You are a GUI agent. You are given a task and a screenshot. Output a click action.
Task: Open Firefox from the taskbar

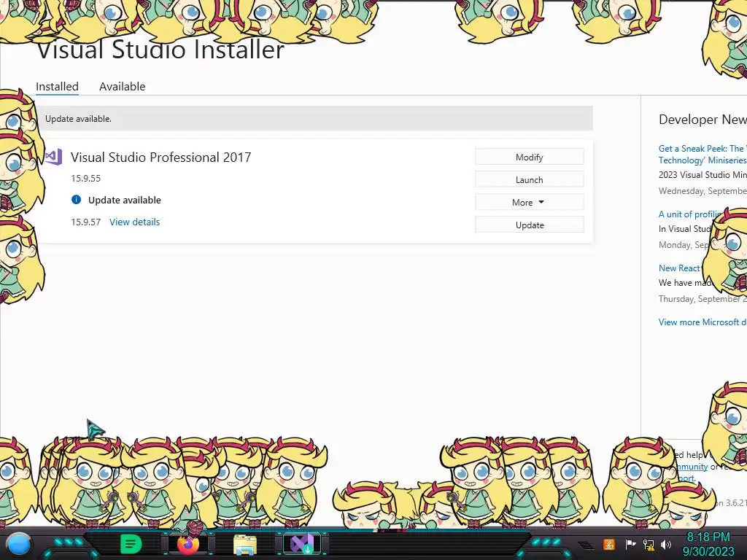point(188,544)
